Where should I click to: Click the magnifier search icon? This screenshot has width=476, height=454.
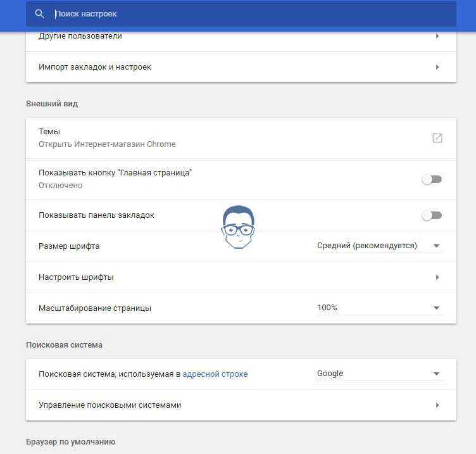(x=39, y=14)
